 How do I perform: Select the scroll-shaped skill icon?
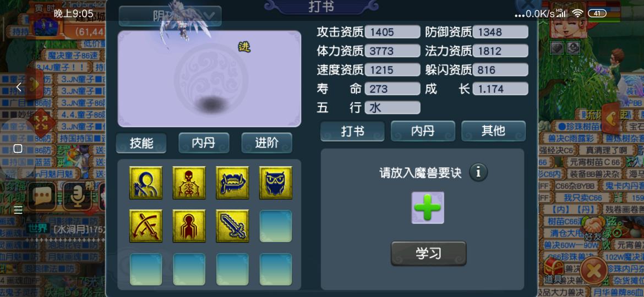[x=232, y=183]
